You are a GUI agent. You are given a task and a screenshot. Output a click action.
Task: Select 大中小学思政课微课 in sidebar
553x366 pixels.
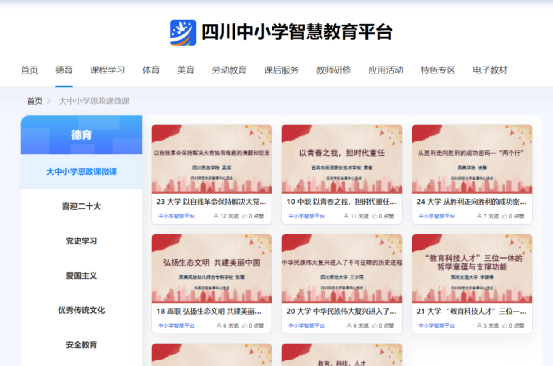81,172
